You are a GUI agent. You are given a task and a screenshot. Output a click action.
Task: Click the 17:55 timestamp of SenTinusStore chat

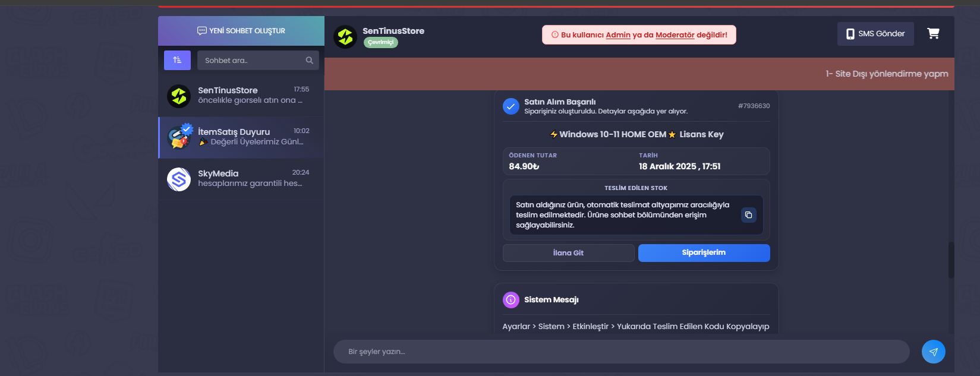(x=301, y=89)
